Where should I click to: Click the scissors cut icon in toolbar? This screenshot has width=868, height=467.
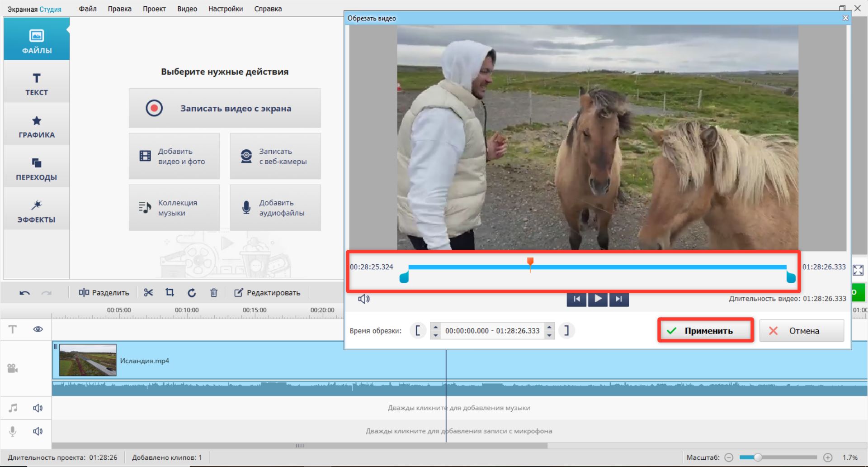(x=148, y=293)
